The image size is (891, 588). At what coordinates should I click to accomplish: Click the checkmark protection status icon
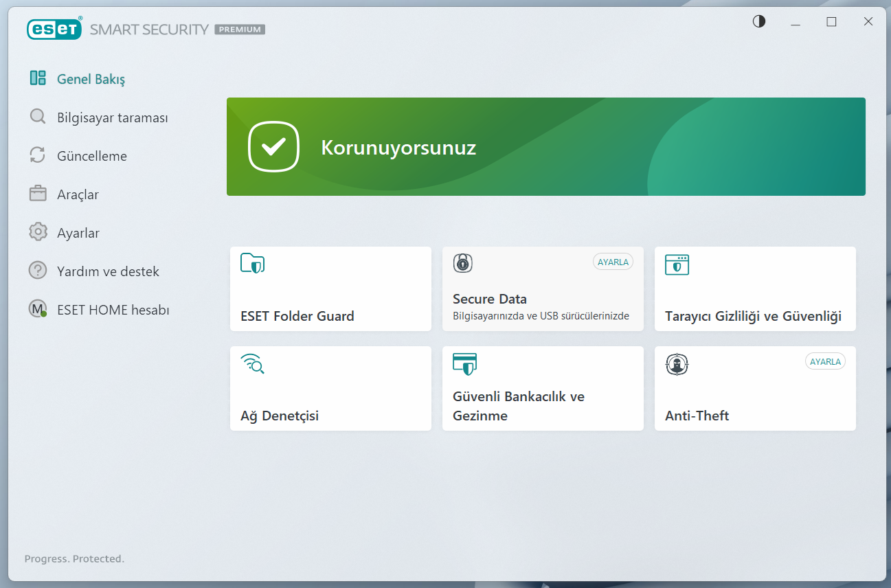pos(273,146)
